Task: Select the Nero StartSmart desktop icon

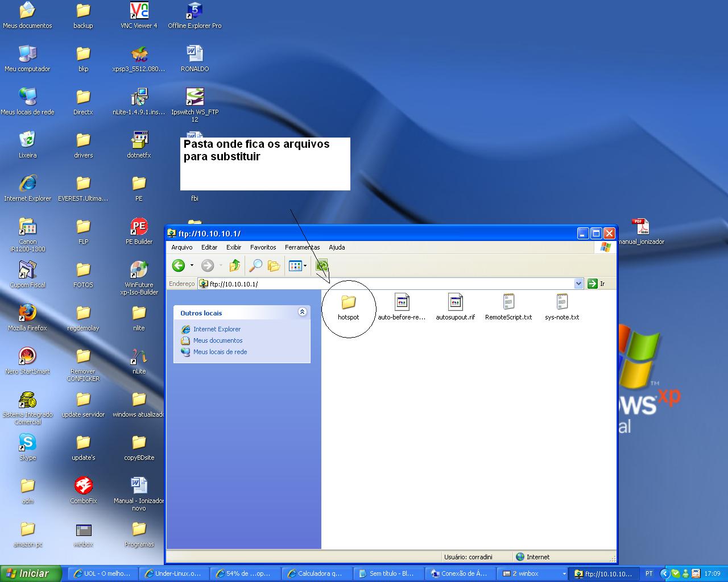Action: click(x=27, y=361)
